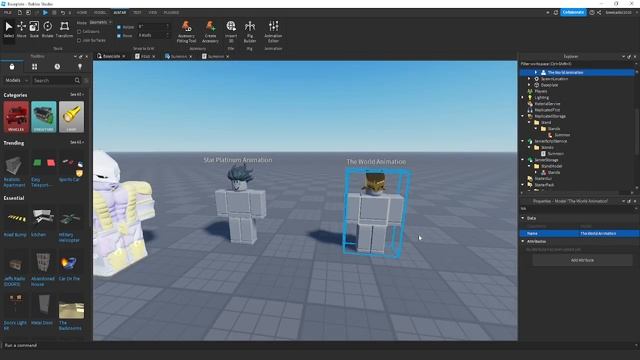640x360 pixels.
Task: Click See All next to Trending
Action: (x=76, y=142)
